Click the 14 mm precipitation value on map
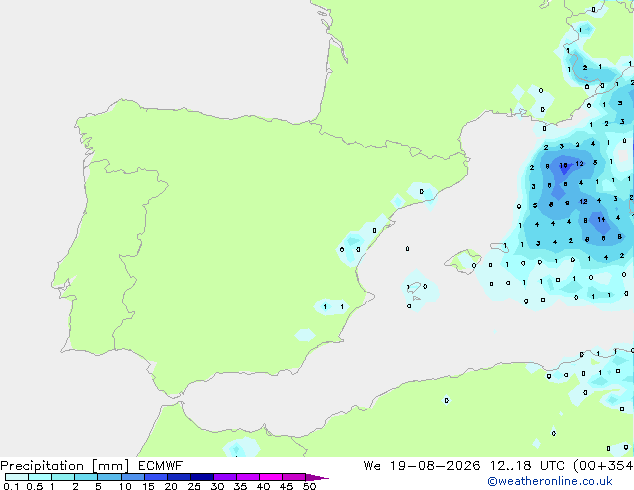This screenshot has width=634, height=490. (602, 220)
